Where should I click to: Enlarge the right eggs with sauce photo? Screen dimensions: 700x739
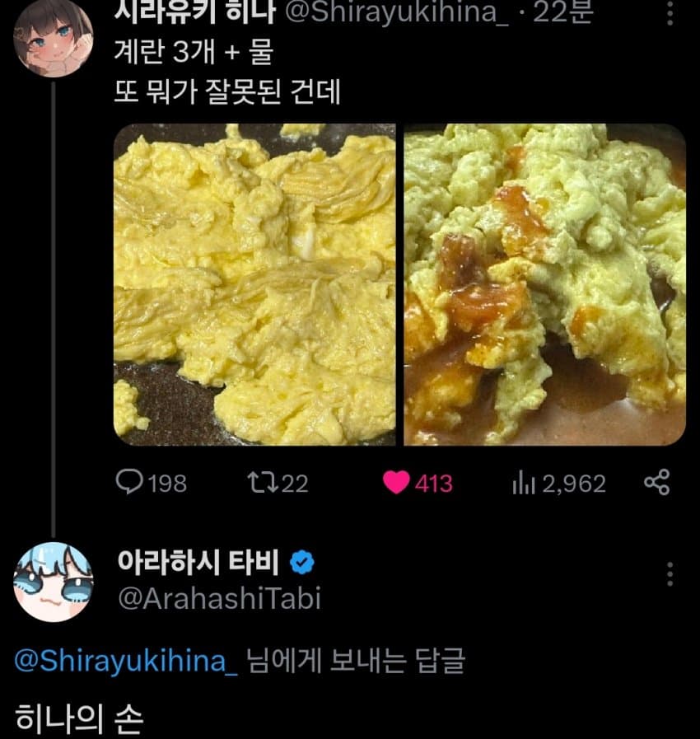(545, 285)
